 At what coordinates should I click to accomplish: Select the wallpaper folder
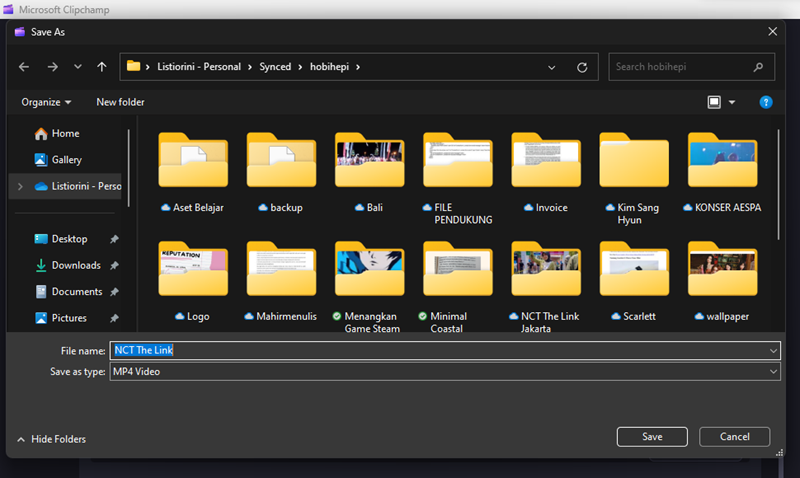tap(722, 282)
